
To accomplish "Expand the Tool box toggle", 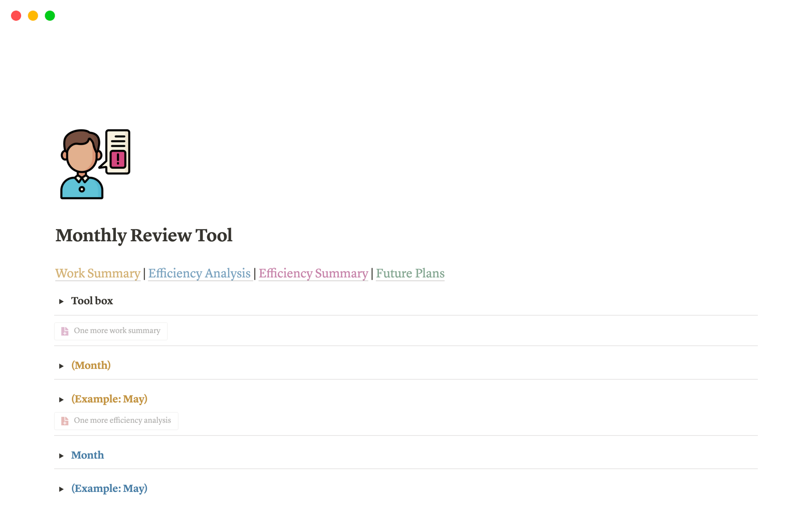I will (x=61, y=301).
